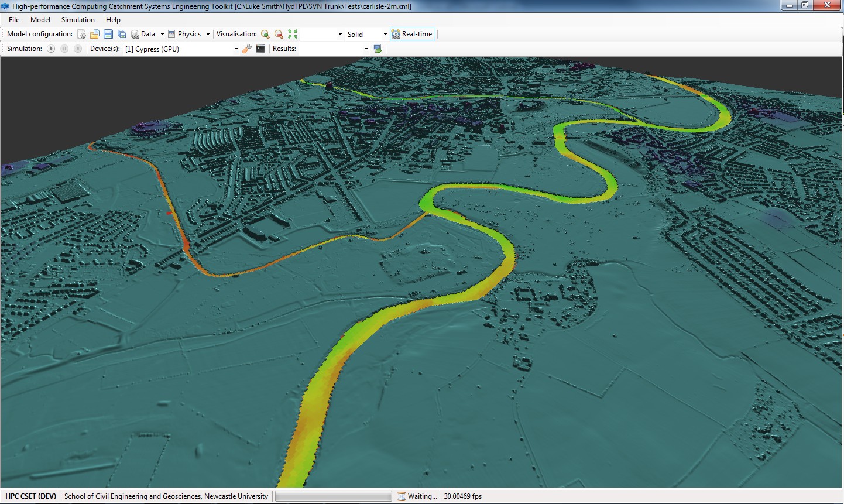Image resolution: width=844 pixels, height=504 pixels.
Task: Toggle Real-time visualisation mode
Action: point(412,35)
